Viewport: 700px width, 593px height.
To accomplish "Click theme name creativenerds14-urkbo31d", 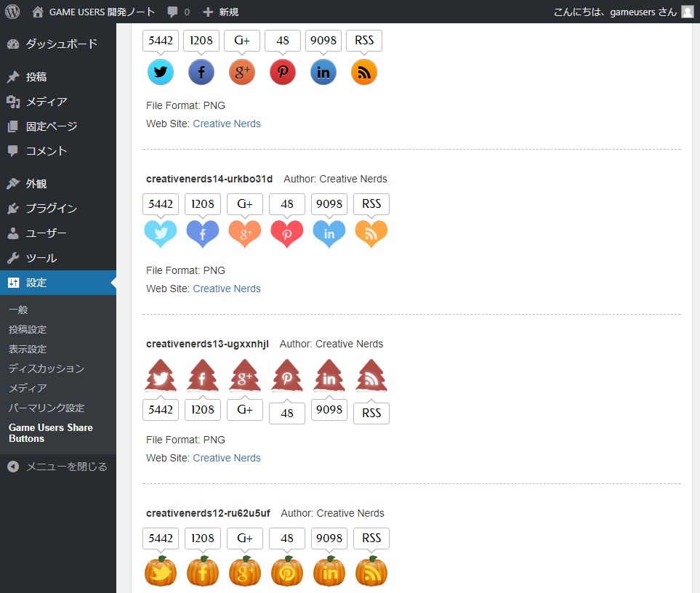I will point(209,179).
